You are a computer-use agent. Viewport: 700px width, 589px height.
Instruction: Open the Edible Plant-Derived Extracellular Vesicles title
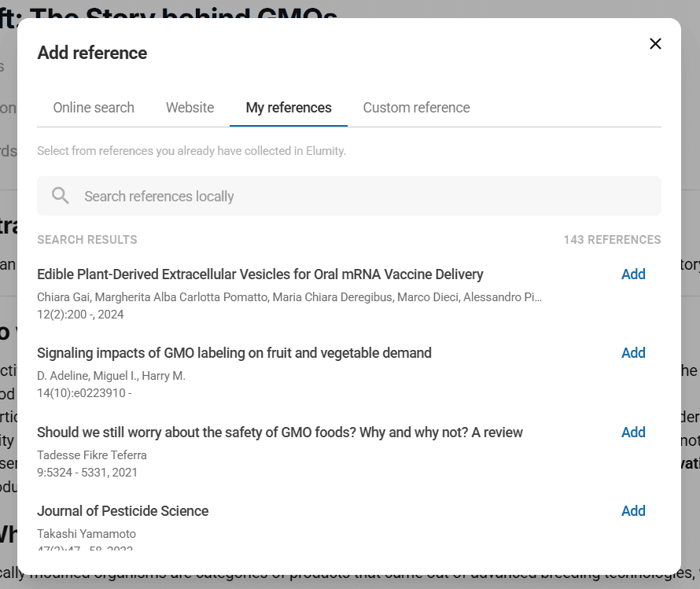260,274
